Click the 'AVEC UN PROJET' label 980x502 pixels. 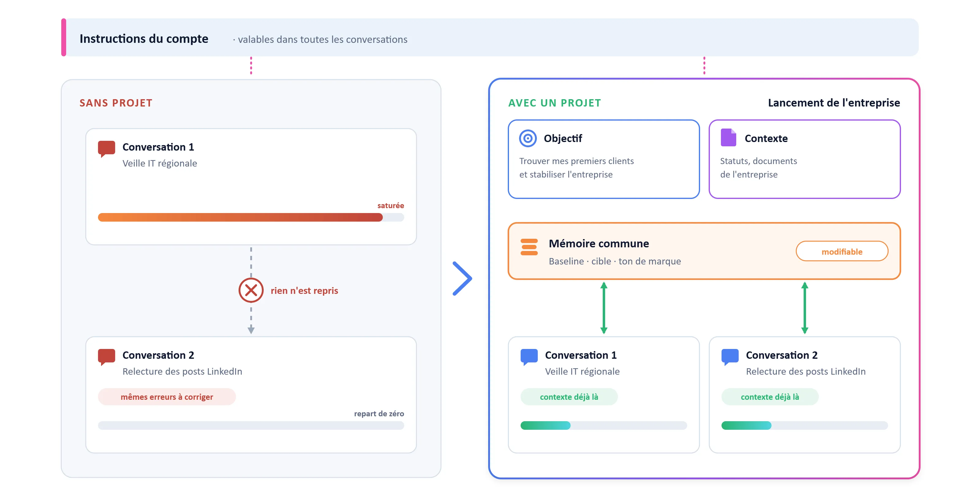[x=554, y=103]
